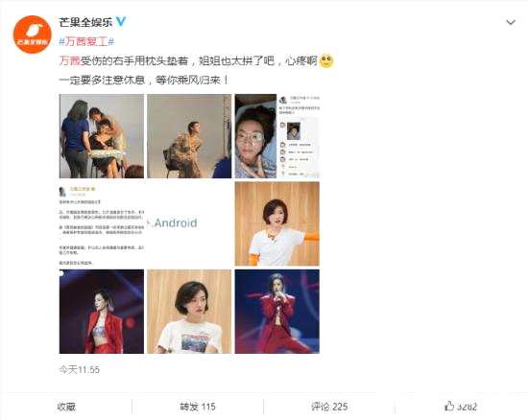
Task: Like the post with thumbs-up icon
Action: tap(460, 407)
